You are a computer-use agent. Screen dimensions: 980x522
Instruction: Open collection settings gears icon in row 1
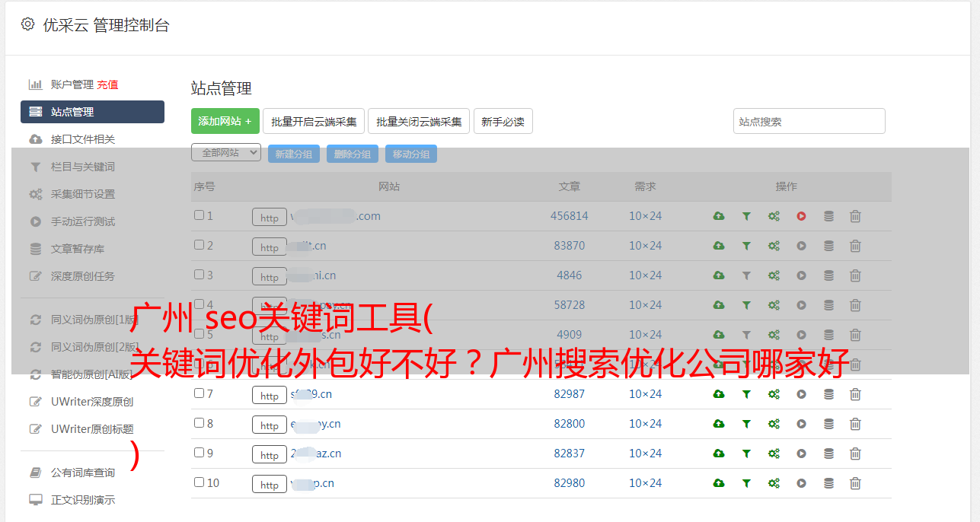point(774,216)
